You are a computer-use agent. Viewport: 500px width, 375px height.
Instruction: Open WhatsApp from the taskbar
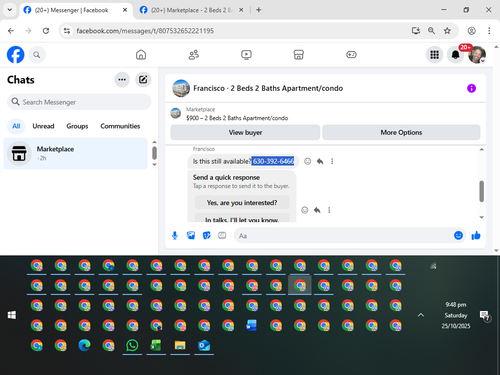pos(132,345)
